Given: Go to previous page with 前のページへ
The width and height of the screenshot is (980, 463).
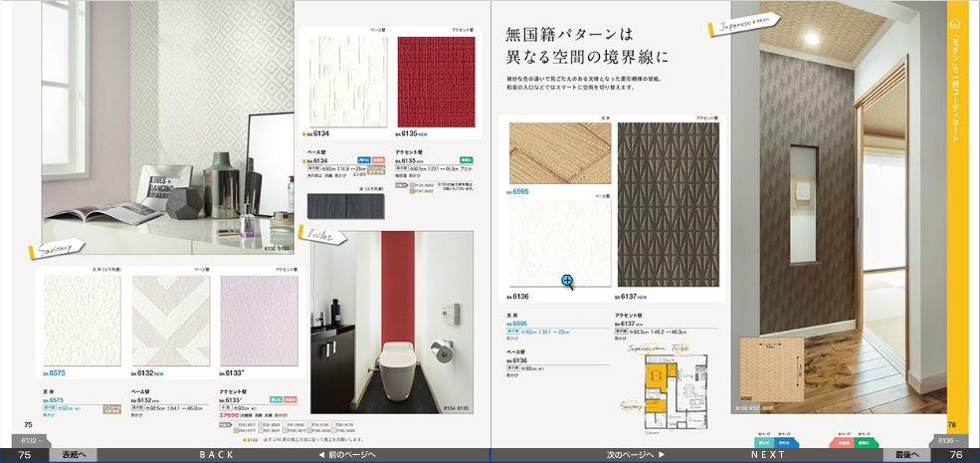Looking at the screenshot, I should [347, 454].
